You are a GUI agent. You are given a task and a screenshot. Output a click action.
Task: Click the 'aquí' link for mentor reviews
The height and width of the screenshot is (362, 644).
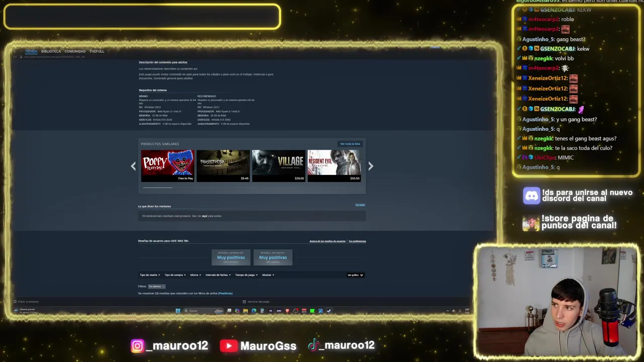[x=204, y=216]
